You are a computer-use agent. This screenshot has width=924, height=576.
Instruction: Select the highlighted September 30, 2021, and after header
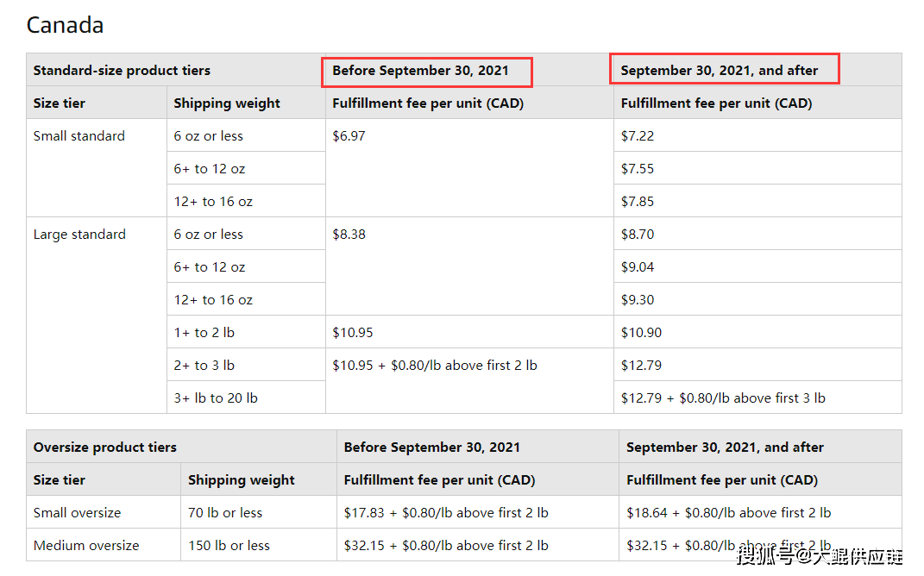(719, 71)
